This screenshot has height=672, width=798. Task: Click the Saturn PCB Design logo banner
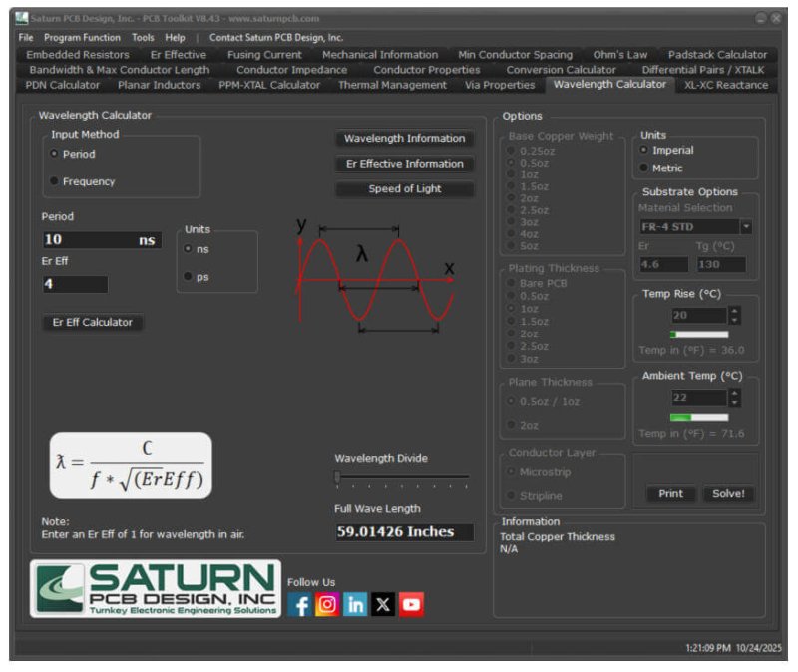156,588
